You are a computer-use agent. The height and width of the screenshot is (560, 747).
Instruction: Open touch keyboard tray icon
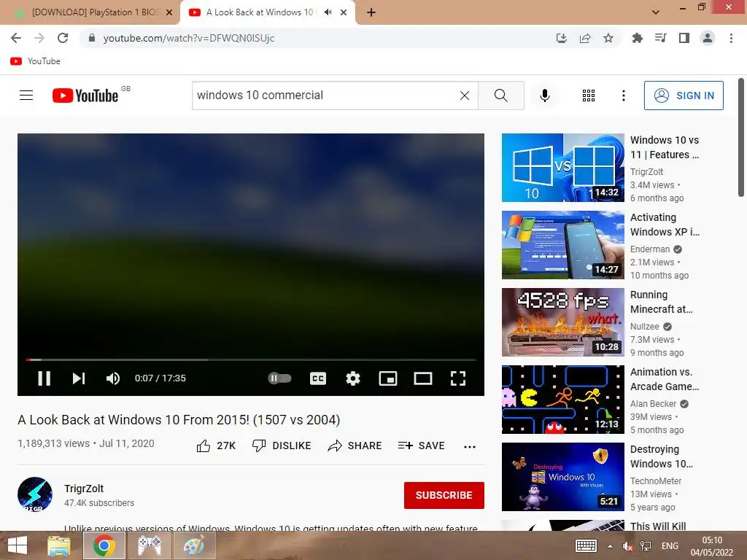[x=586, y=545]
